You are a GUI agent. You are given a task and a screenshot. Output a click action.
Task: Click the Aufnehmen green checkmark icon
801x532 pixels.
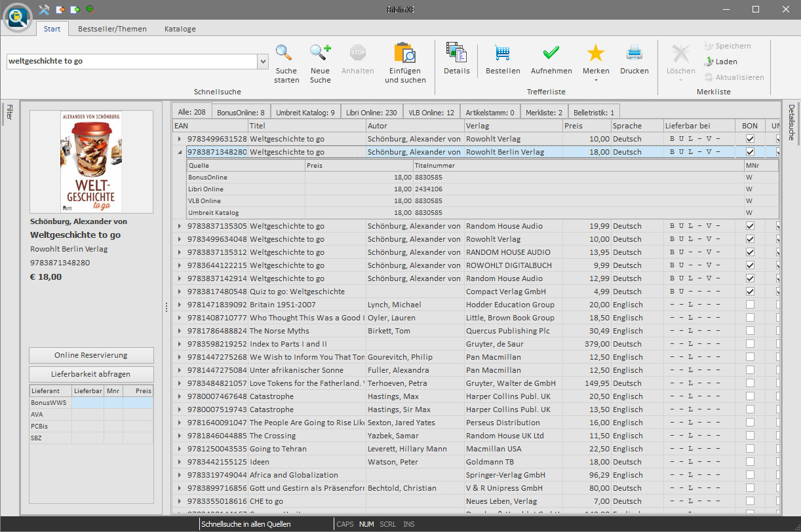(x=551, y=54)
